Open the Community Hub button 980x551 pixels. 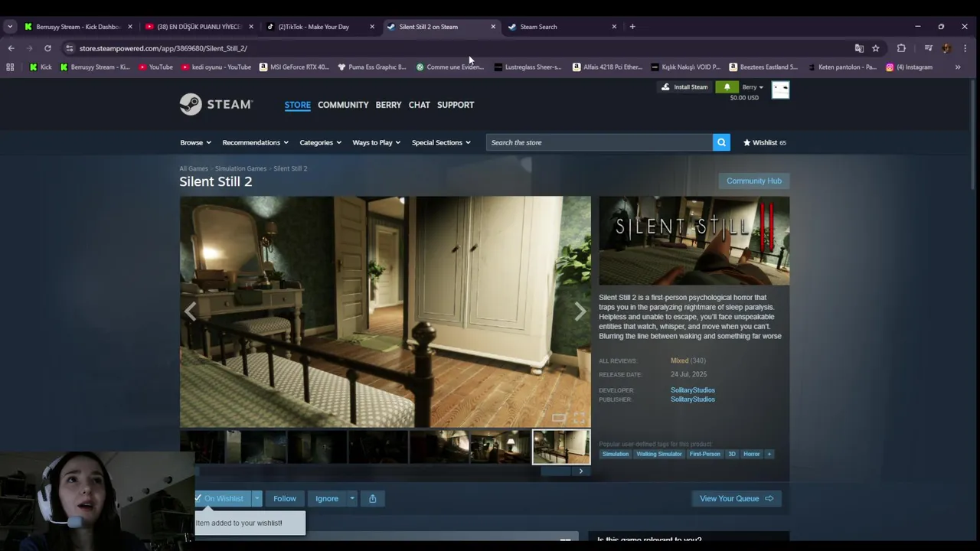[754, 181]
